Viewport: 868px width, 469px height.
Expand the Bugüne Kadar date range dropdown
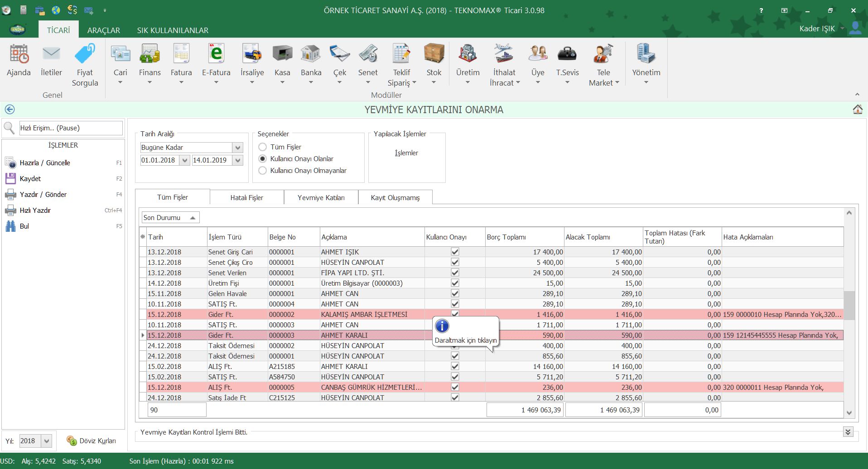coord(238,148)
